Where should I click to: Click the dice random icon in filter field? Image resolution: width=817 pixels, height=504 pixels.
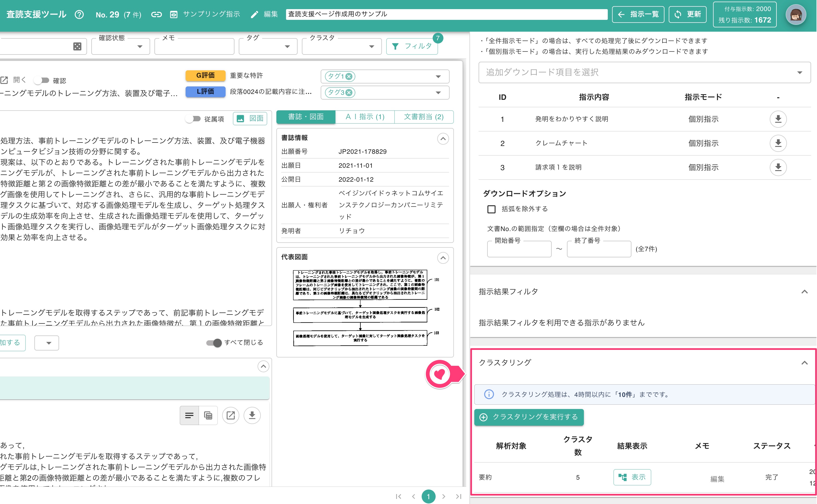tap(77, 46)
